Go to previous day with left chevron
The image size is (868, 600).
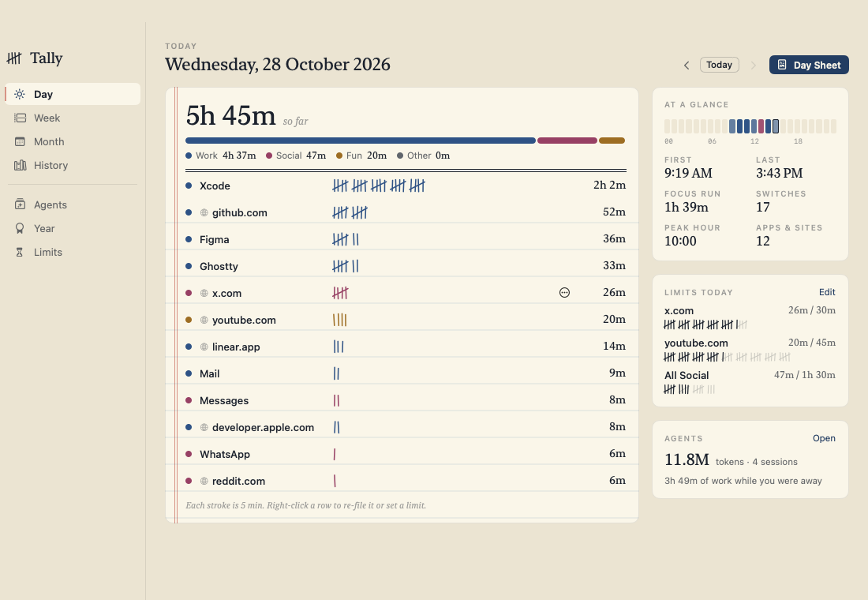(687, 66)
